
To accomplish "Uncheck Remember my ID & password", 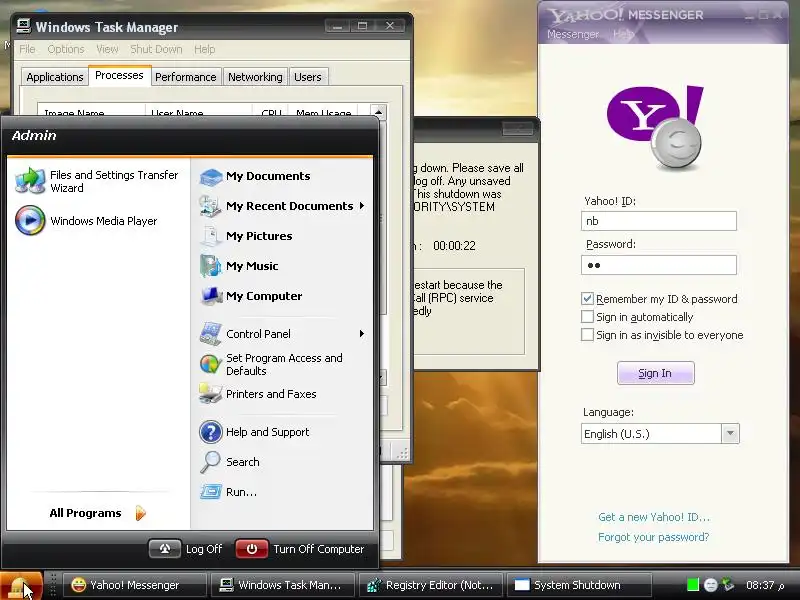I will click(x=587, y=298).
